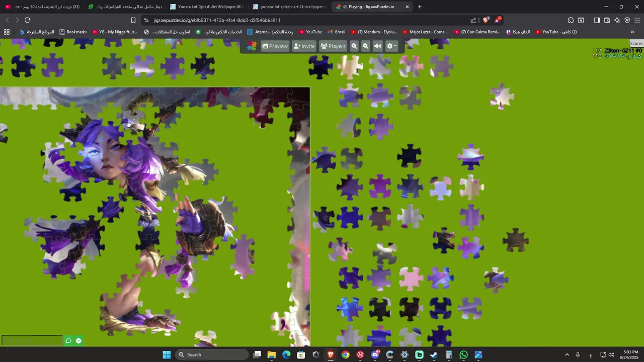Zoom in on the puzzle board
Viewport: 644px width, 362px height.
354,46
